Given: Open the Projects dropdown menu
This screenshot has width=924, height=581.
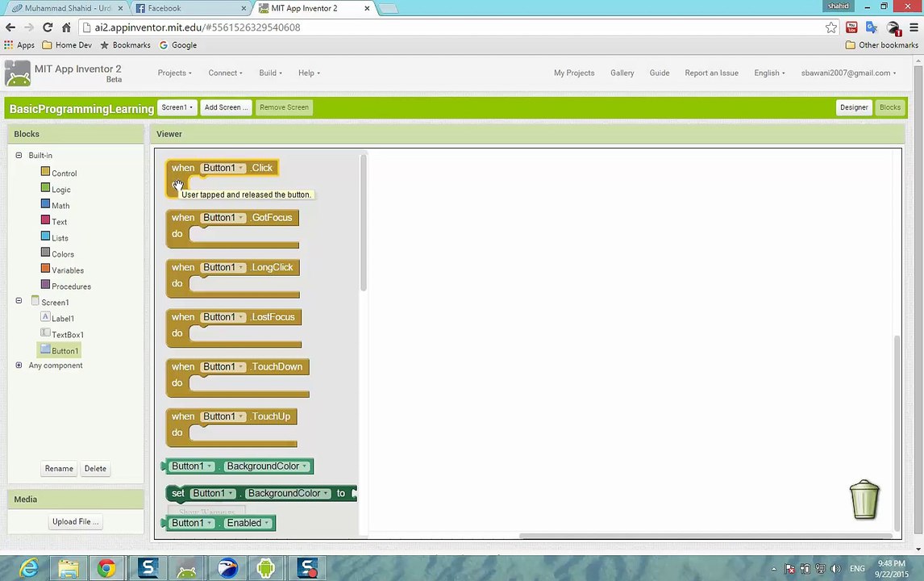Looking at the screenshot, I should click(174, 73).
